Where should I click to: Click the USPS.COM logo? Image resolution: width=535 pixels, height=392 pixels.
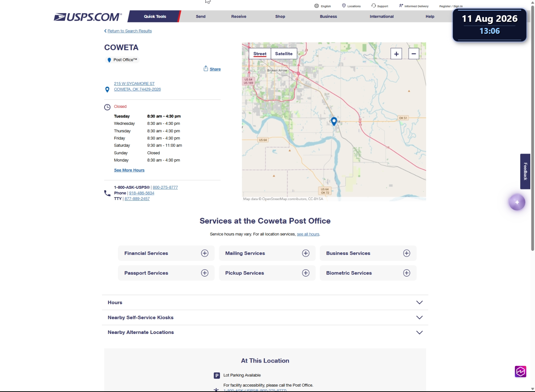click(x=88, y=17)
